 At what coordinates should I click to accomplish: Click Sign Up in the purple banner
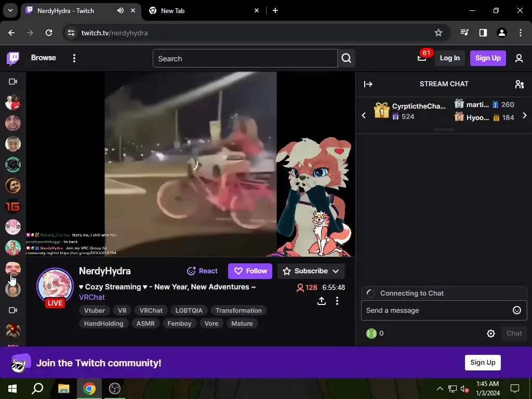click(x=483, y=362)
